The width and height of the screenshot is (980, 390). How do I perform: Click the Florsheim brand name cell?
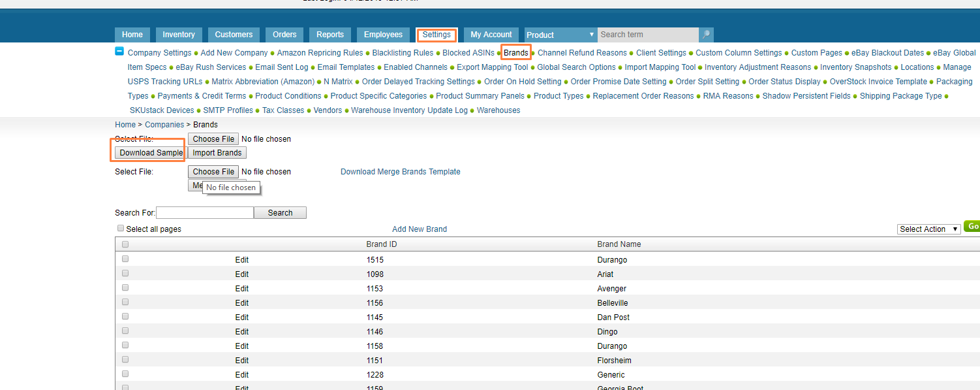click(x=614, y=361)
